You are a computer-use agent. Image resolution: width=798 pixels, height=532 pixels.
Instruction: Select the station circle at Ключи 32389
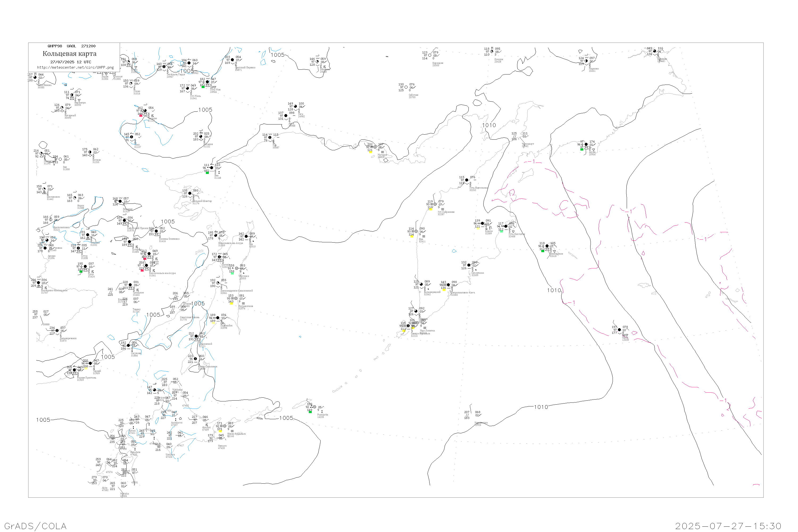pyautogui.click(x=483, y=224)
